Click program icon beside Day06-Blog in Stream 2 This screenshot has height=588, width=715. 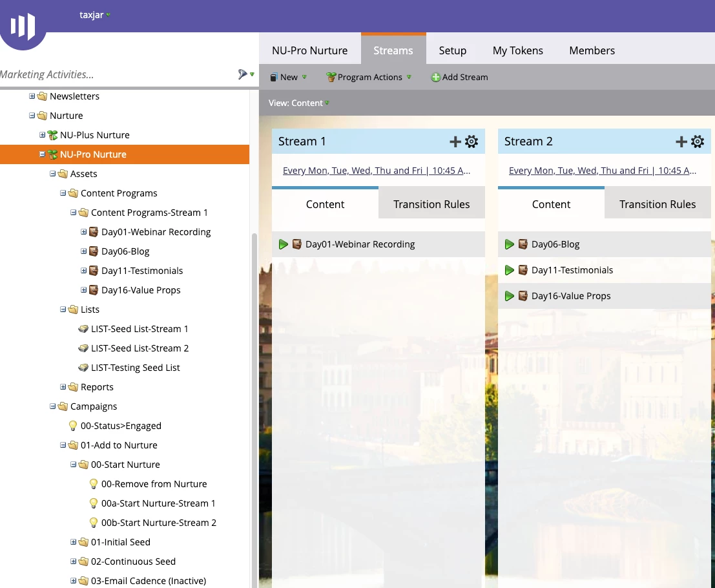click(x=523, y=244)
